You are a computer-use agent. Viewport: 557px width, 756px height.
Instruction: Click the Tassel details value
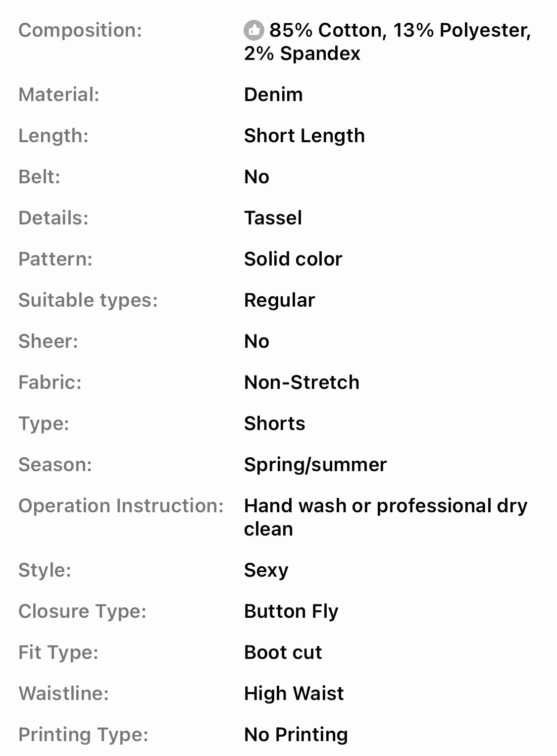pos(273,217)
